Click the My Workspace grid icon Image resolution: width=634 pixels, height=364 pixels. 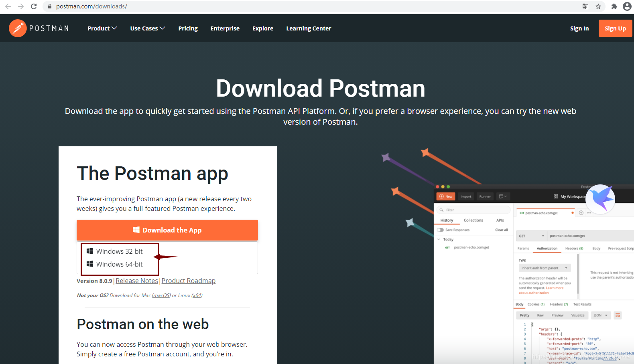pos(556,196)
